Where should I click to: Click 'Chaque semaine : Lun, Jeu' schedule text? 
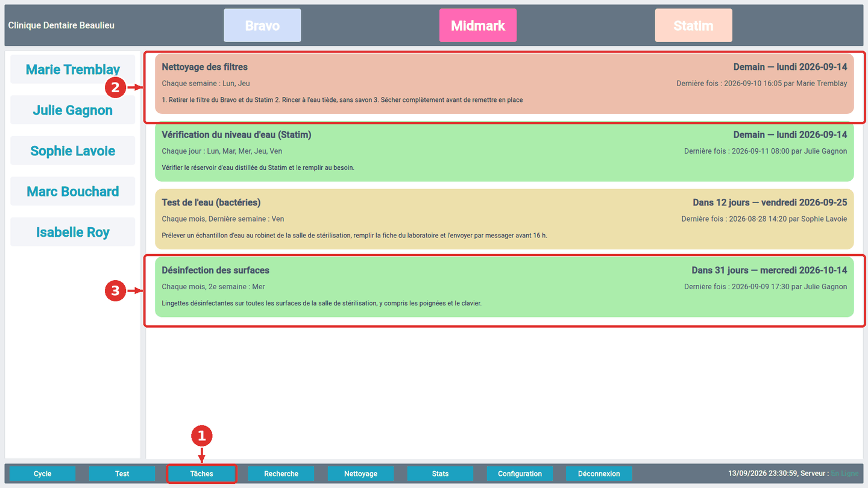[x=206, y=83]
